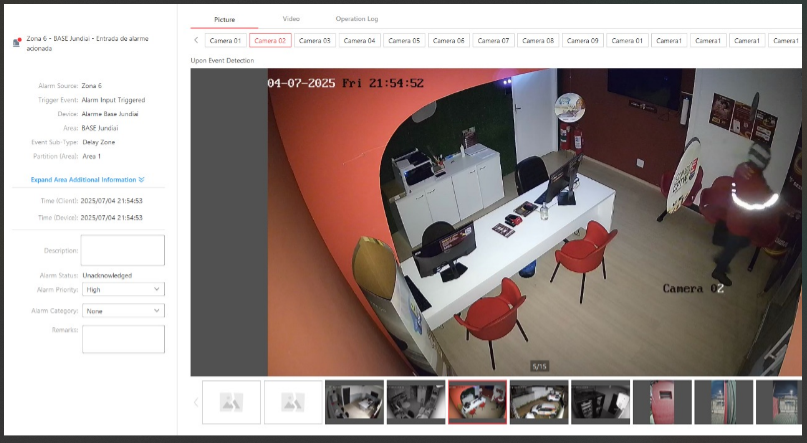Click the double-chevron icon after Expand Area
The width and height of the screenshot is (807, 443).
[x=142, y=180]
